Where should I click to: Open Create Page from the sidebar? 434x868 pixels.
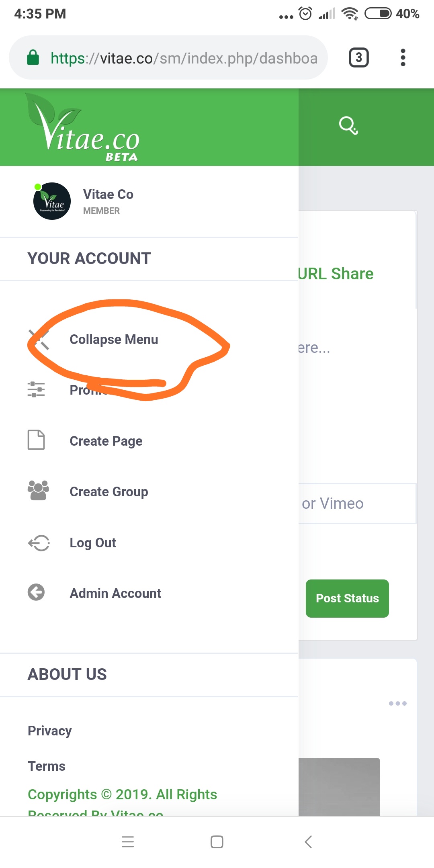[106, 441]
